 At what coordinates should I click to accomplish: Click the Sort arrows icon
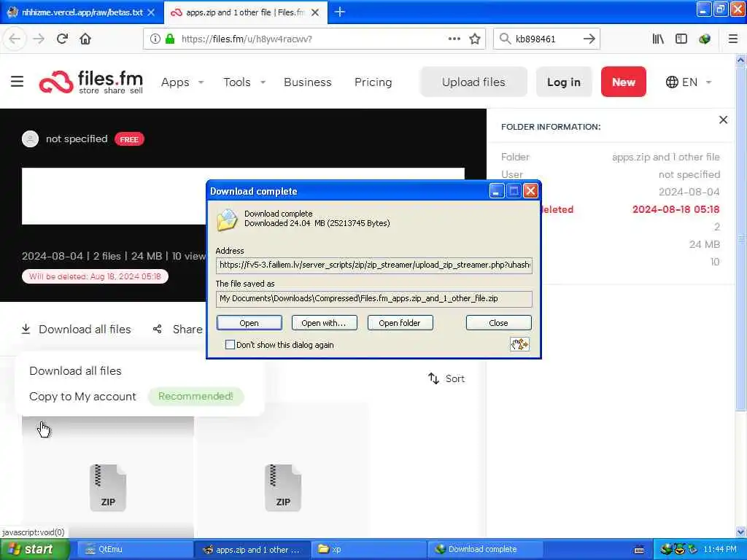pos(433,378)
